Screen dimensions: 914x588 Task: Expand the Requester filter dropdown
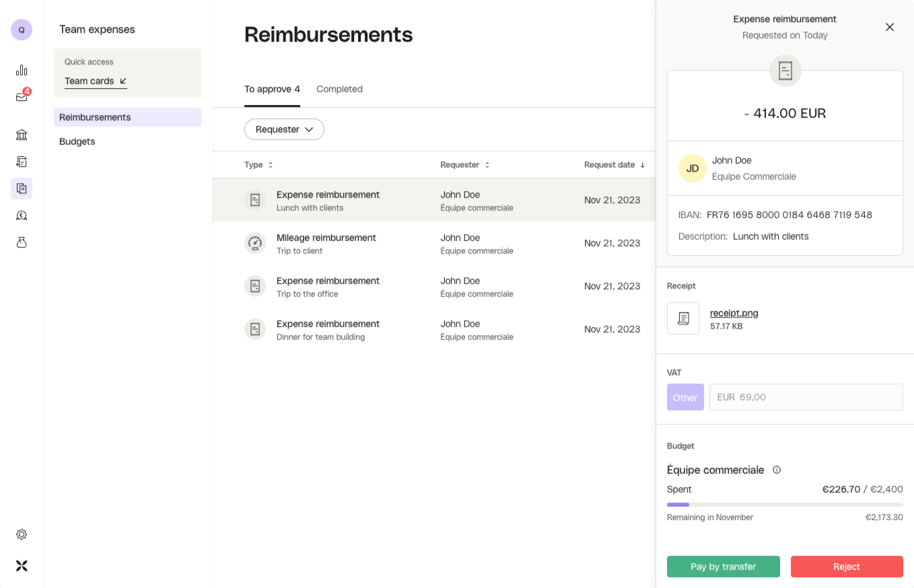pyautogui.click(x=284, y=129)
